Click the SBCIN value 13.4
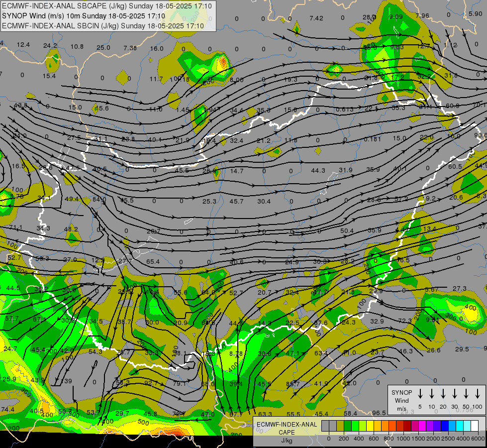The height and width of the screenshot is (448, 487). pos(429,229)
